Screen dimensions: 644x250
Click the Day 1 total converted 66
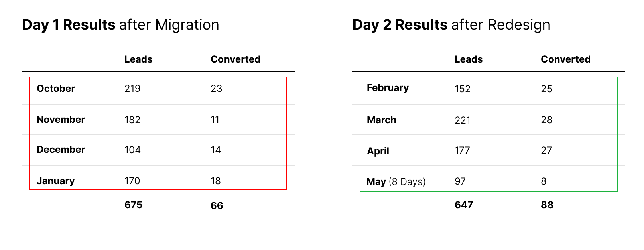tap(217, 206)
